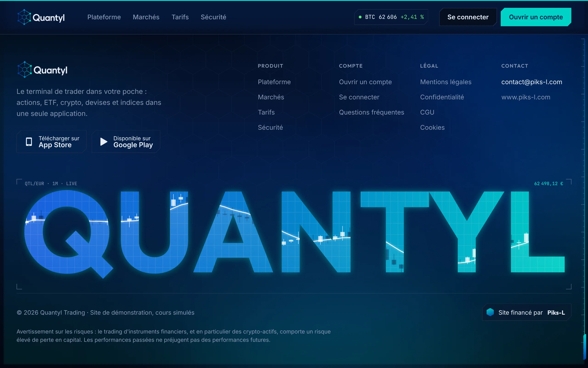This screenshot has height=368, width=588.
Task: Click Disponible sur Google Play button
Action: [126, 142]
